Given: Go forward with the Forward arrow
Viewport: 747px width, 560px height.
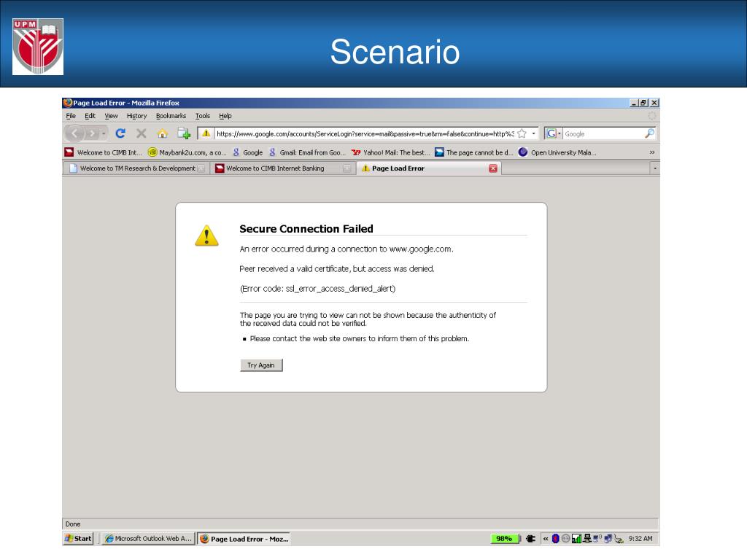Looking at the screenshot, I should (91, 134).
